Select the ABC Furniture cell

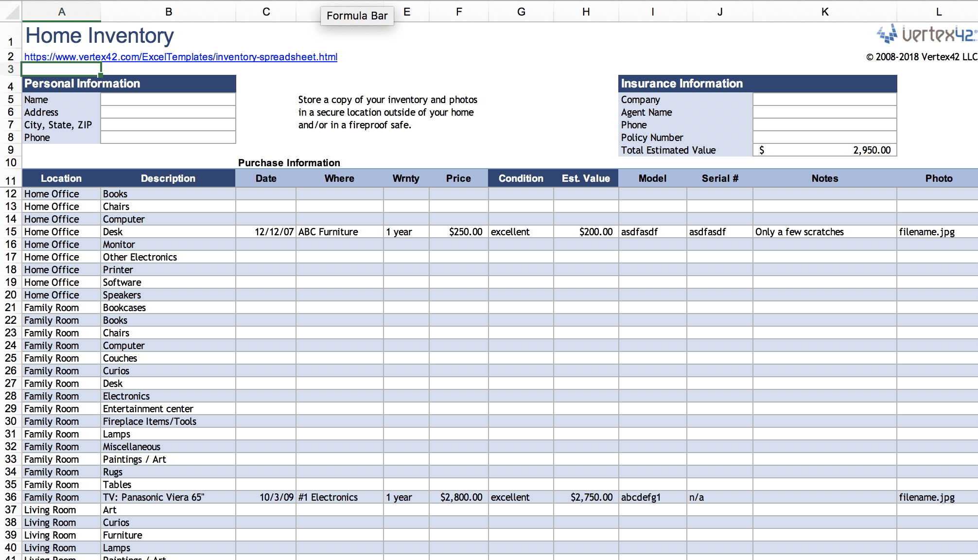[x=339, y=232]
